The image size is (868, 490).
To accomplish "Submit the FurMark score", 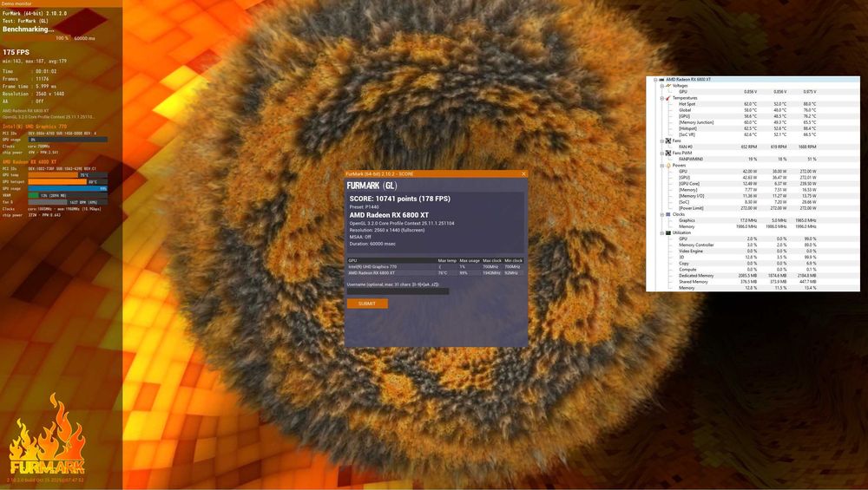I will 367,304.
